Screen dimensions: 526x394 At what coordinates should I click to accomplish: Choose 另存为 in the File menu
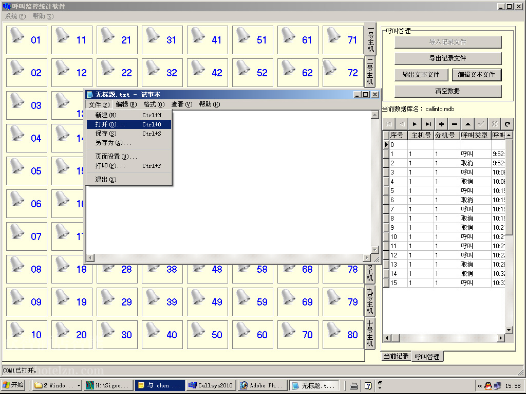point(129,143)
